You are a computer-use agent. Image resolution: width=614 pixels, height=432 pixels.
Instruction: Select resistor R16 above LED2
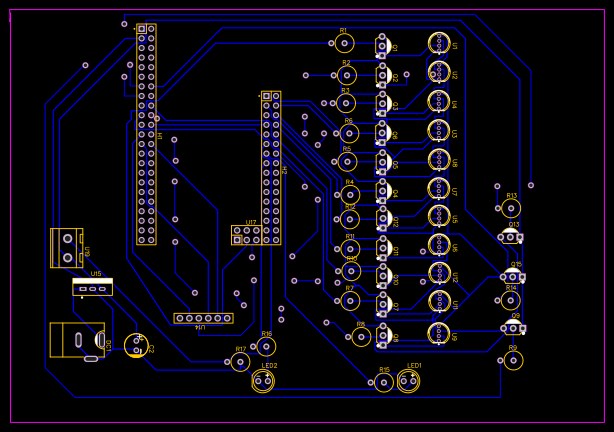[x=266, y=347]
